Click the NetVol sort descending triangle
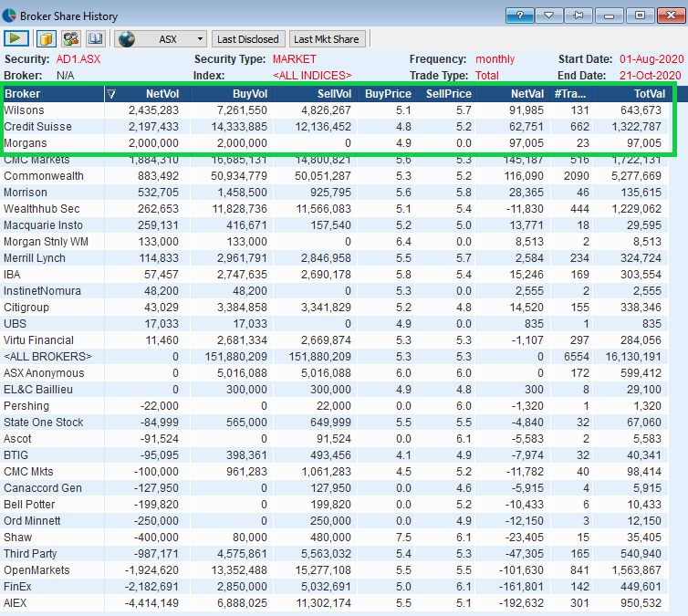The height and width of the screenshot is (616, 688). click(111, 94)
